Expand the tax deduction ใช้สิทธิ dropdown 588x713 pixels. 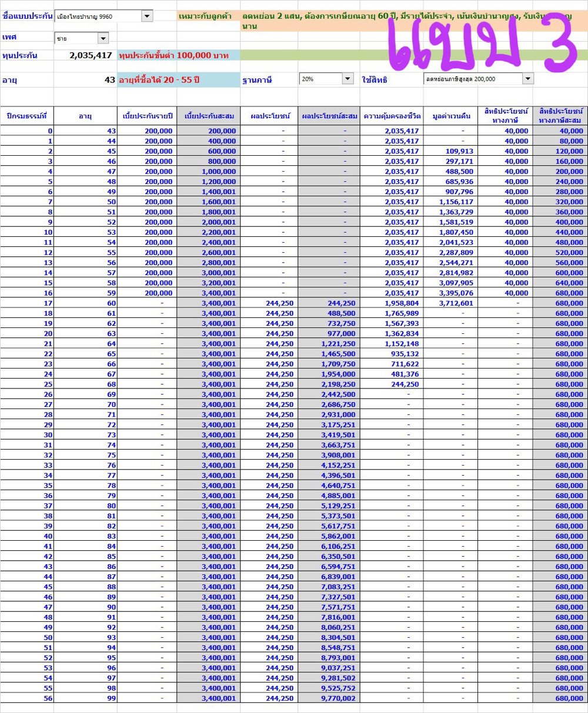point(527,79)
